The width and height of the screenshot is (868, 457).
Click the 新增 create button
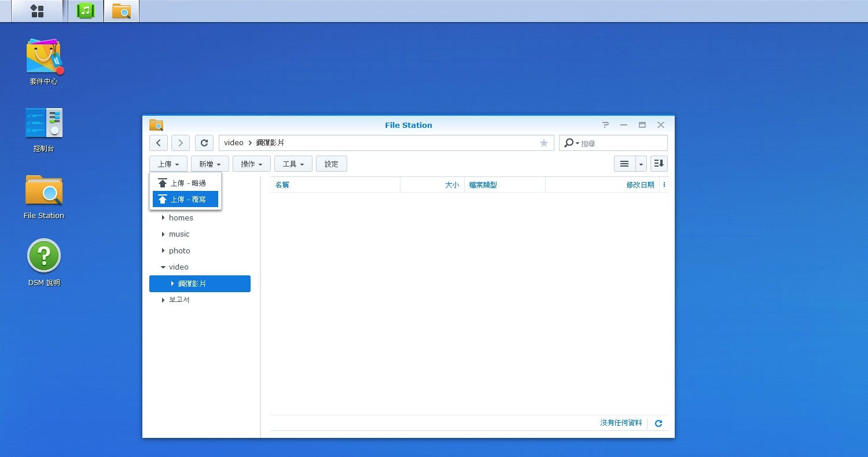click(209, 164)
